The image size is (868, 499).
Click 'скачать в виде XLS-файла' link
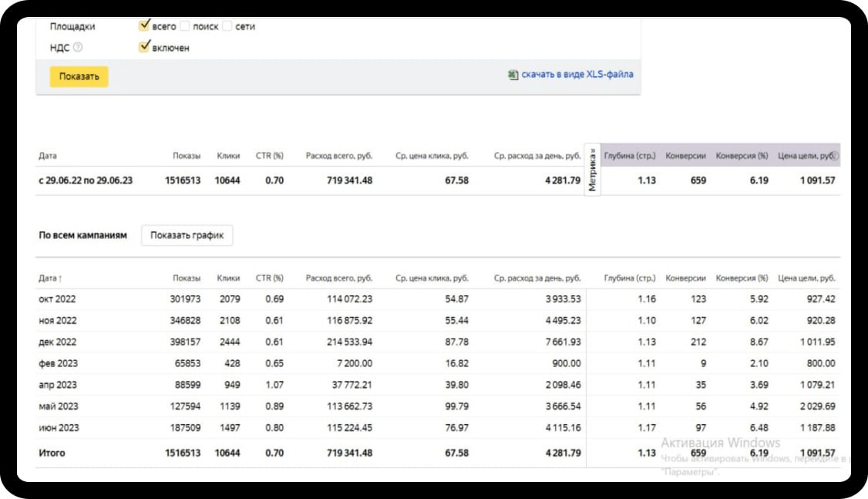tap(577, 75)
